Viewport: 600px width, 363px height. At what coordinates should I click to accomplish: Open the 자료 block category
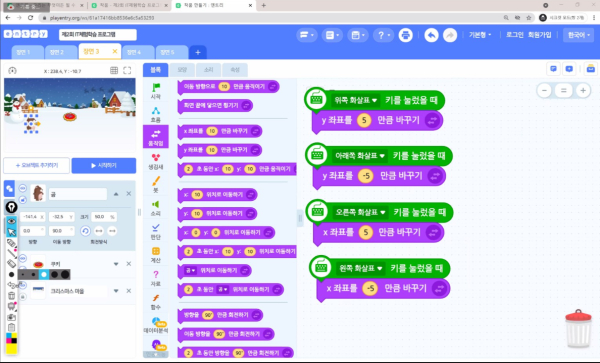tap(156, 278)
